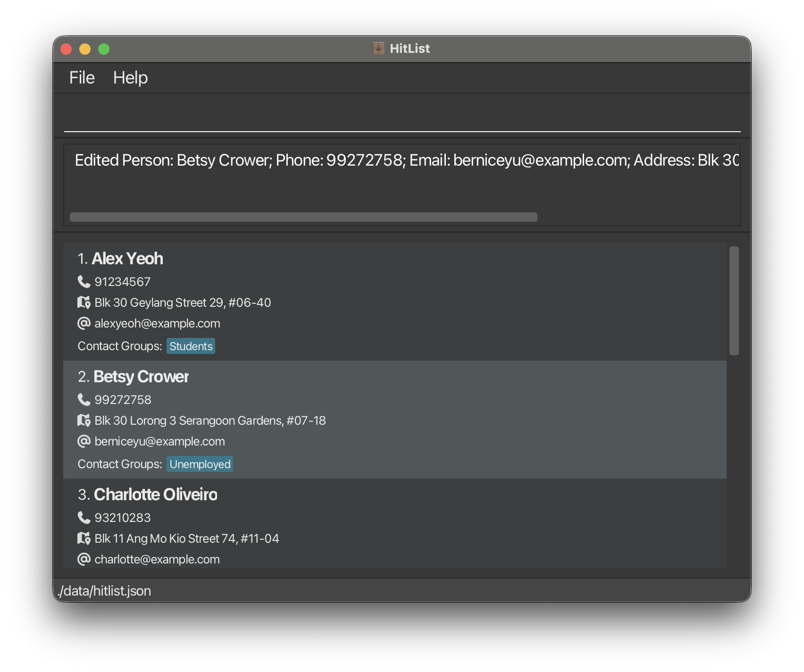Open the File menu
Image resolution: width=804 pixels, height=672 pixels.
82,78
